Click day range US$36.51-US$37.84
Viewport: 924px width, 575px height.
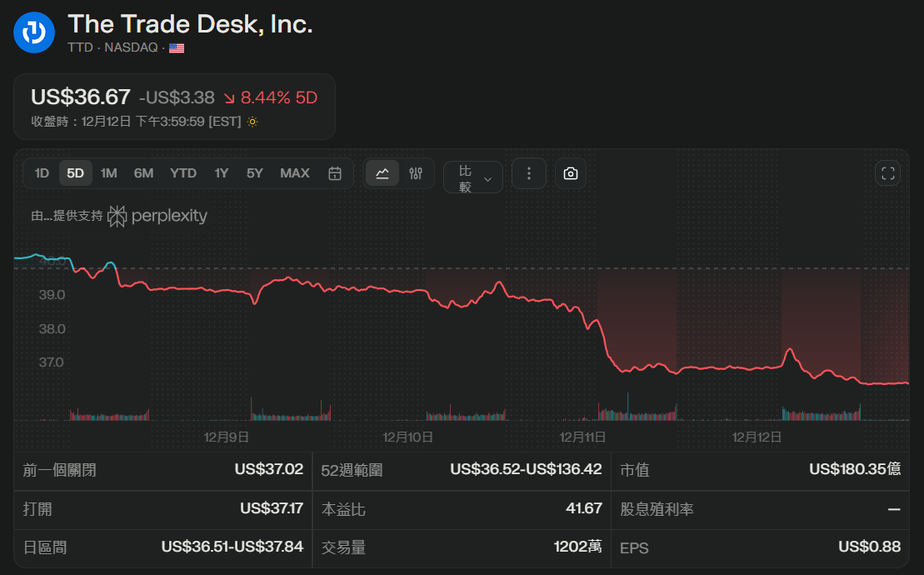click(x=232, y=547)
